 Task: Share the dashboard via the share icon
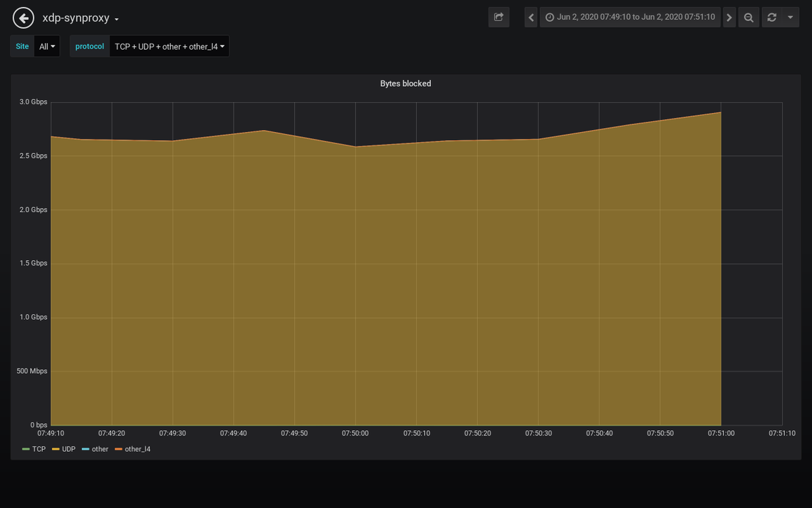coord(499,17)
